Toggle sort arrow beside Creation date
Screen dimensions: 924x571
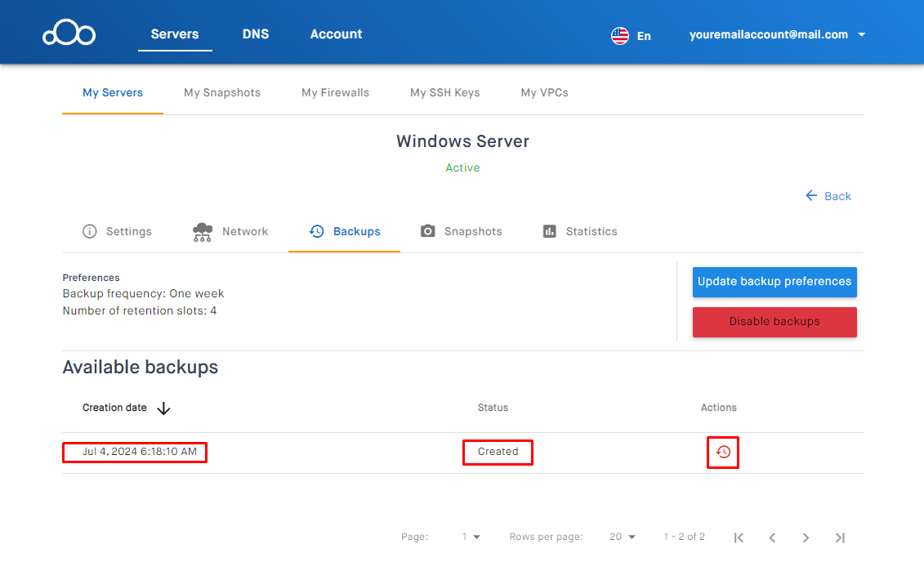pyautogui.click(x=163, y=408)
